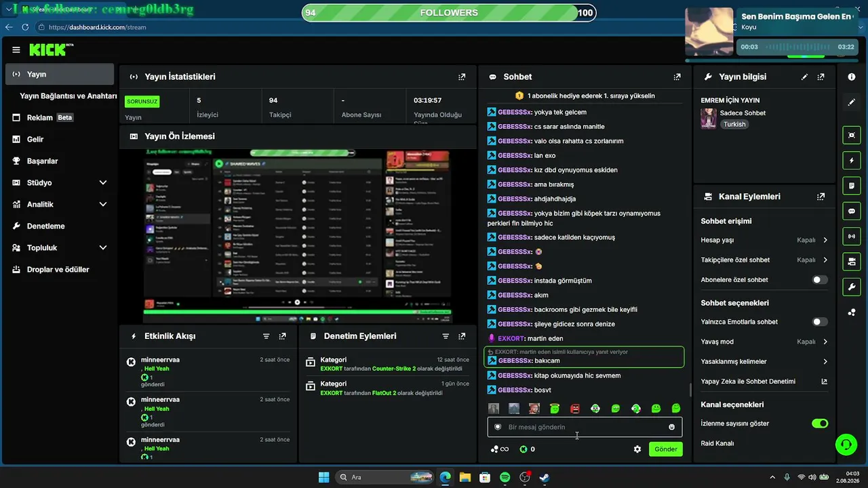Click the Turkish language tag
The height and width of the screenshot is (488, 868).
pyautogui.click(x=734, y=125)
